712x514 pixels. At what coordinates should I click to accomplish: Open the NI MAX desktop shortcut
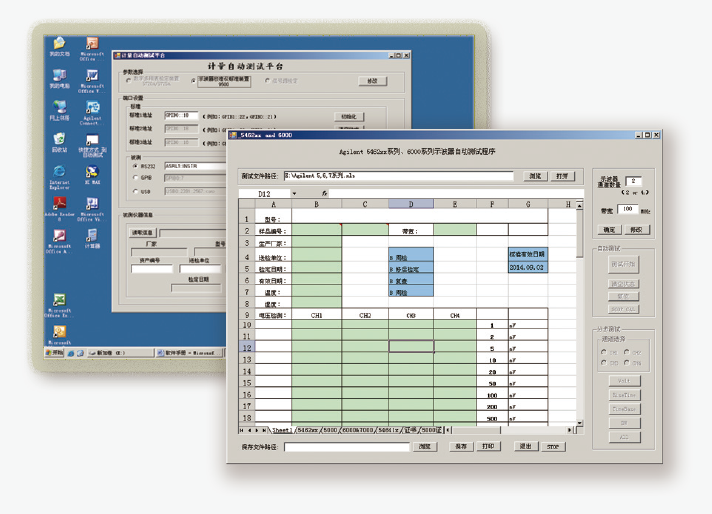(92, 171)
